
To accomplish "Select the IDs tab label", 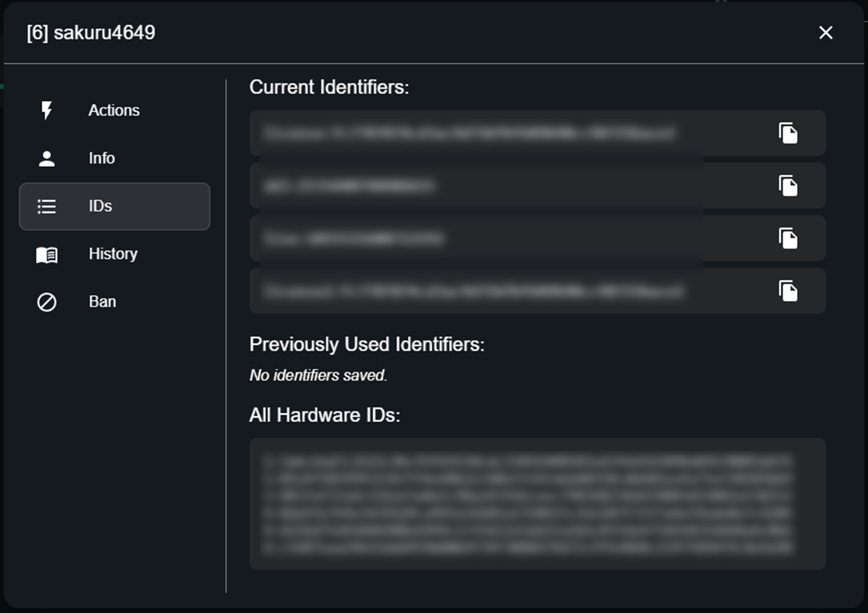I will tap(100, 206).
